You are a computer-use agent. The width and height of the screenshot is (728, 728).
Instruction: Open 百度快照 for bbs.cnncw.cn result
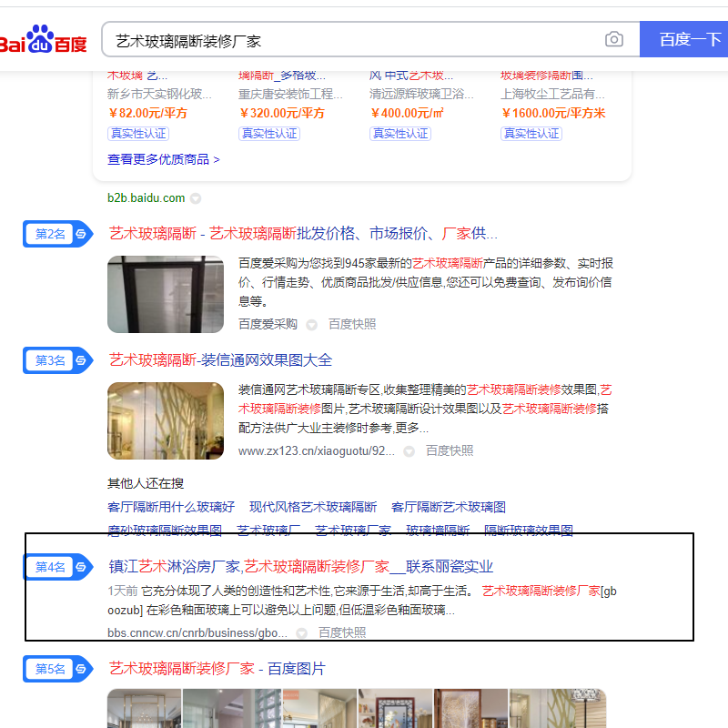(x=342, y=632)
